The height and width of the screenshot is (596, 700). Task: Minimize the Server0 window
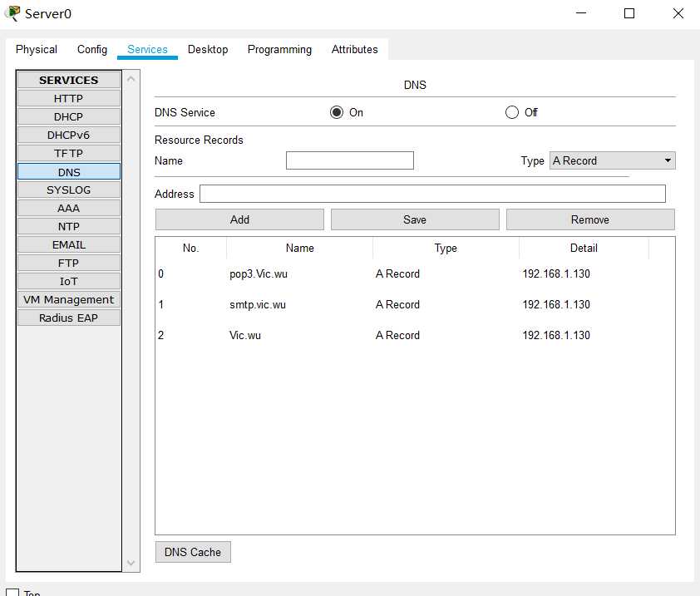581,13
